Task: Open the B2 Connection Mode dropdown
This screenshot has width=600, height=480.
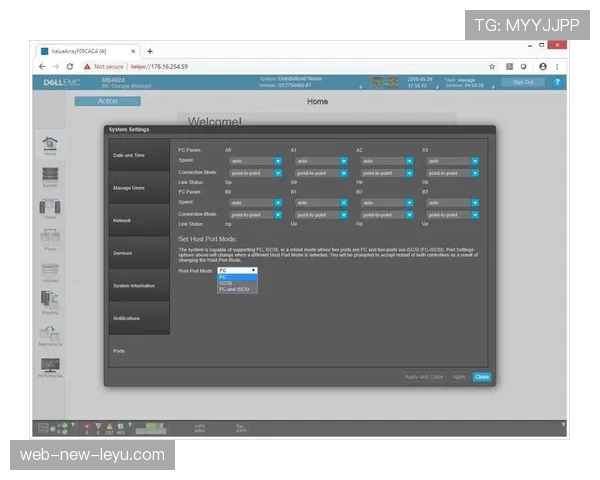Action: coord(387,215)
